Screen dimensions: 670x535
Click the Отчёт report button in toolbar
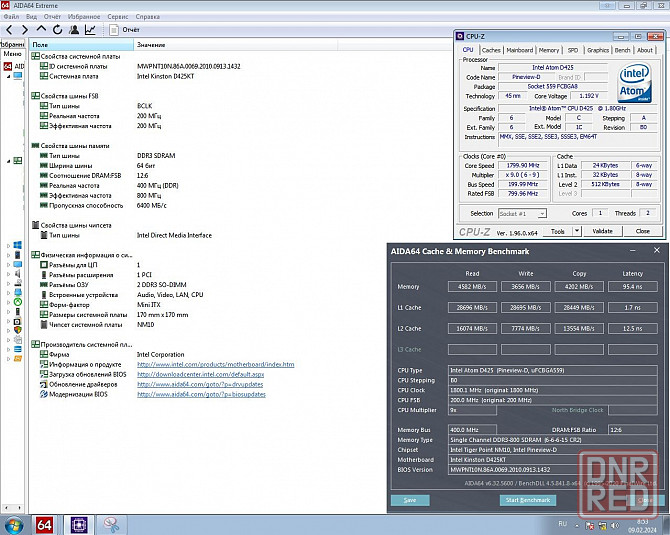pos(127,30)
